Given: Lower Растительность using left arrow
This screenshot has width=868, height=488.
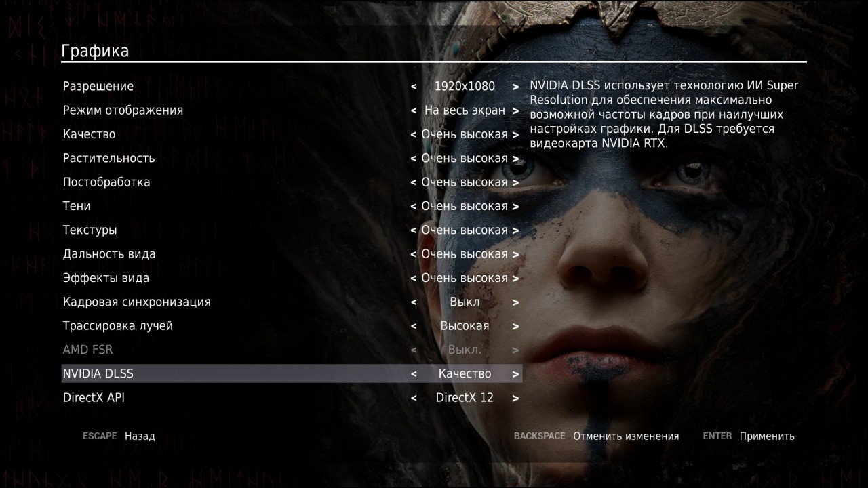Looking at the screenshot, I should (x=414, y=159).
